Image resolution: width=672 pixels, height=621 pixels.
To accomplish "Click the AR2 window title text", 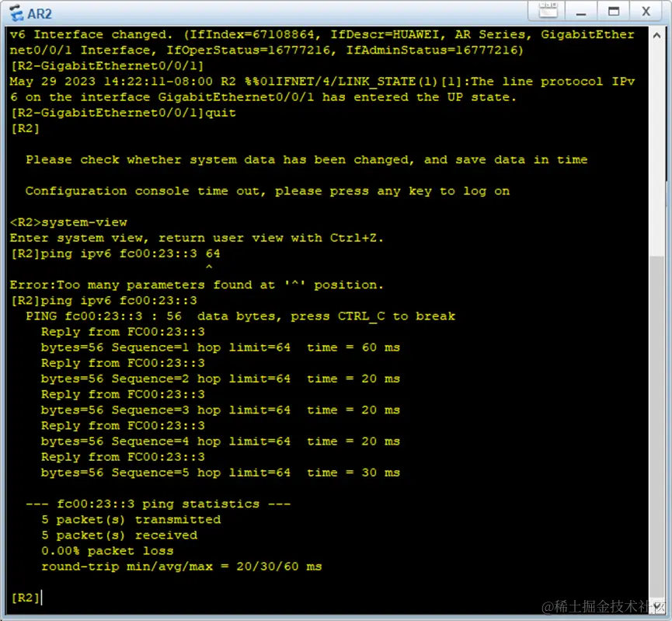I will [40, 14].
